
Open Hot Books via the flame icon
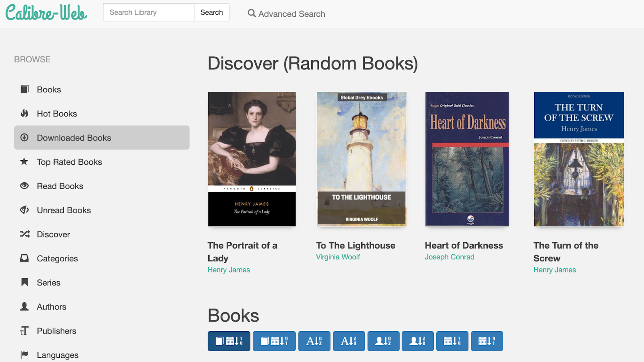point(25,114)
